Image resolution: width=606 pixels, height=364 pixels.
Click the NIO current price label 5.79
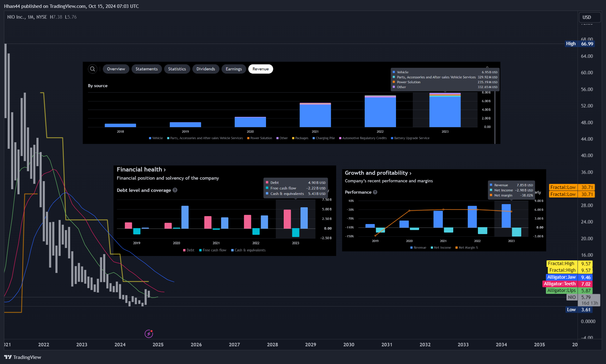click(x=584, y=297)
